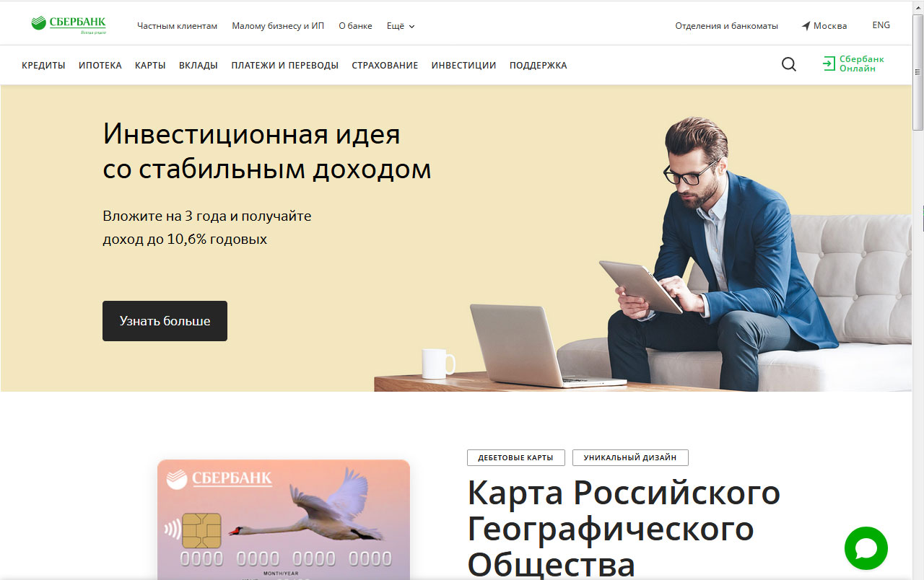Open the Кредиты menu
Screen dimensions: 924x580
[43, 65]
